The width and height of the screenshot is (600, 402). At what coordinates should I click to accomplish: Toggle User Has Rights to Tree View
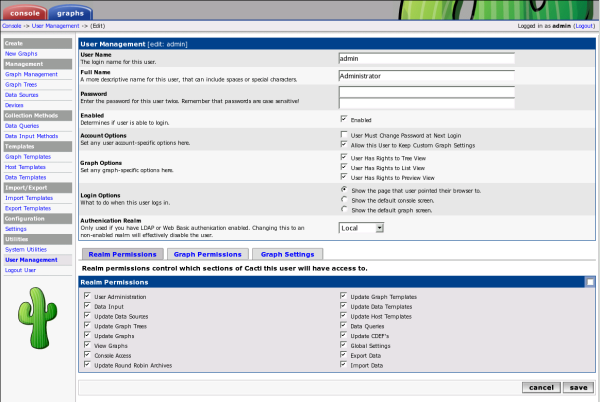pos(344,157)
